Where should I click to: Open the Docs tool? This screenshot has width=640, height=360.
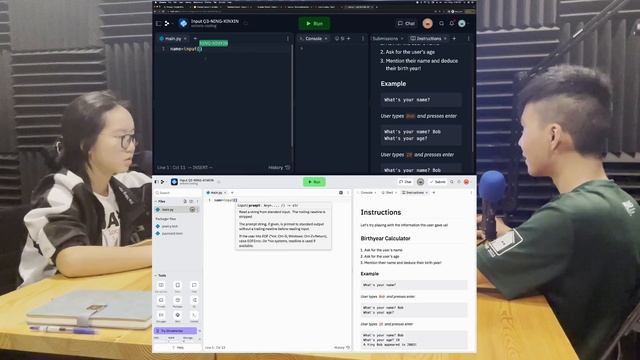click(178, 286)
